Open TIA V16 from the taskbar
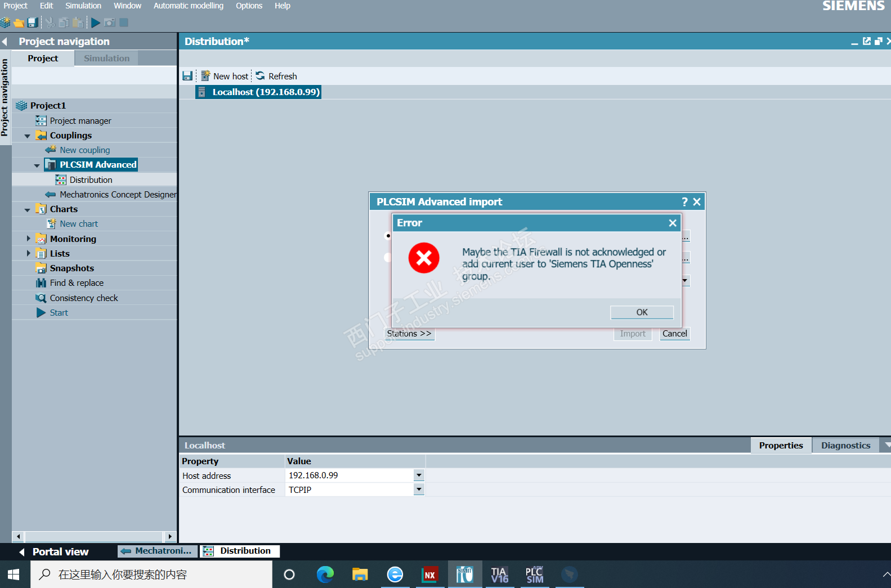The height and width of the screenshot is (588, 891). point(499,574)
